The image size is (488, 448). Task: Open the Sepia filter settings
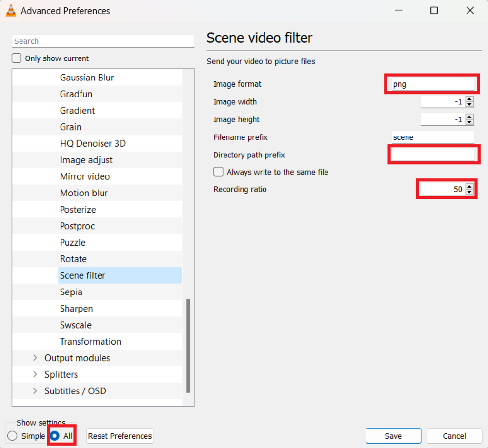click(71, 292)
